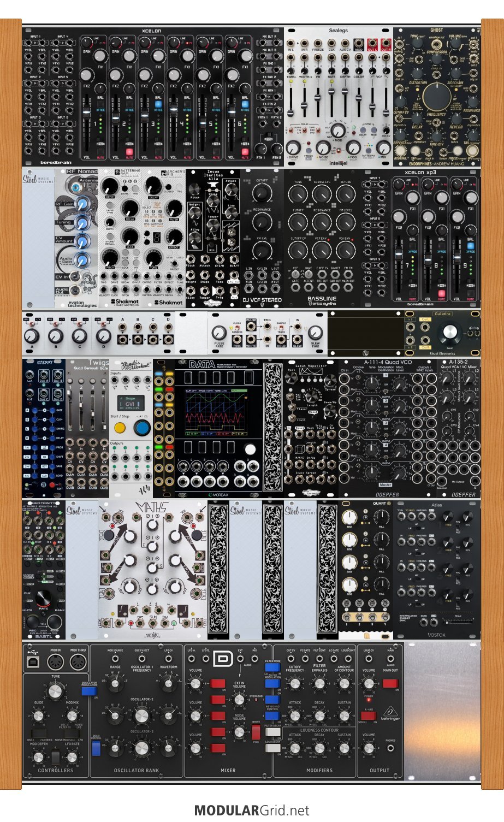Click the MODULARGrid.net text at the bottom
The width and height of the screenshot is (504, 822).
coord(252,811)
